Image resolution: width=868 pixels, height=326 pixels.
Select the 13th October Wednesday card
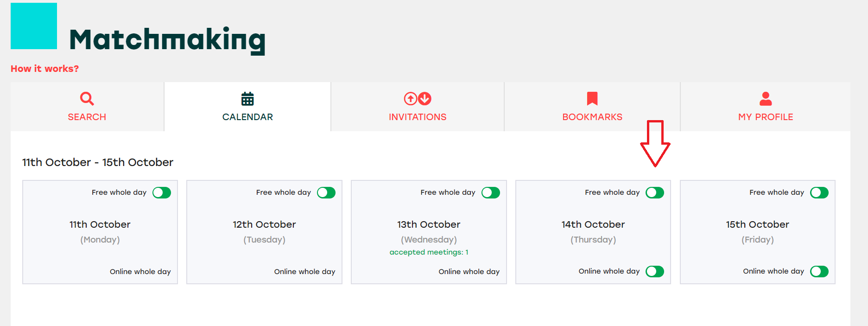tap(429, 232)
